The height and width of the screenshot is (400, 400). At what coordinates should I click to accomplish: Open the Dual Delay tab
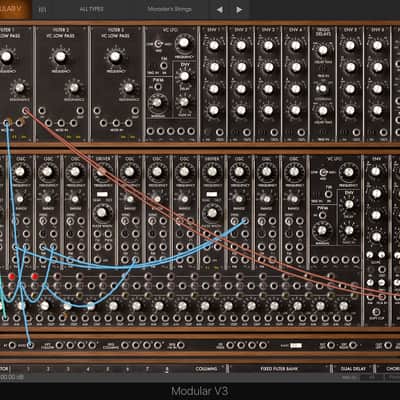coord(352,369)
